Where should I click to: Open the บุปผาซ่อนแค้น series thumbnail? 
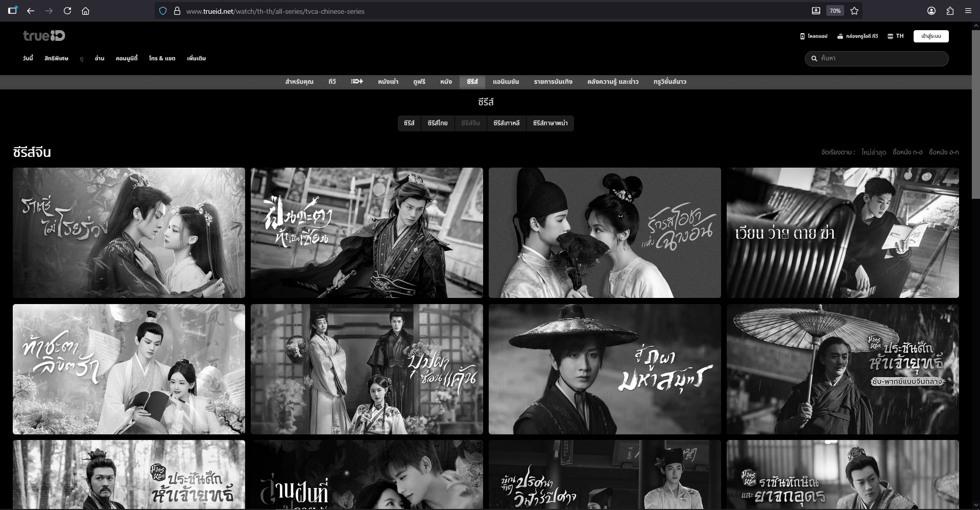click(367, 369)
